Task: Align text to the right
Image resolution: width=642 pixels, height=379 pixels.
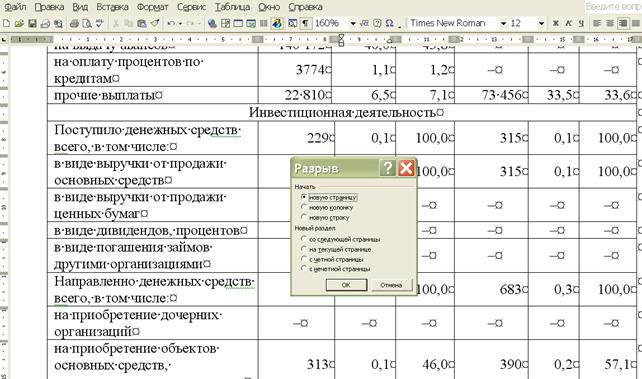Action: point(623,24)
